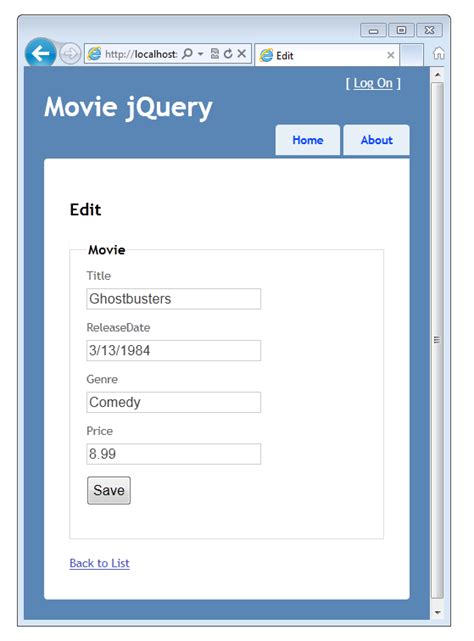Click the search magnifier in address bar
The height and width of the screenshot is (641, 474).
click(x=187, y=54)
